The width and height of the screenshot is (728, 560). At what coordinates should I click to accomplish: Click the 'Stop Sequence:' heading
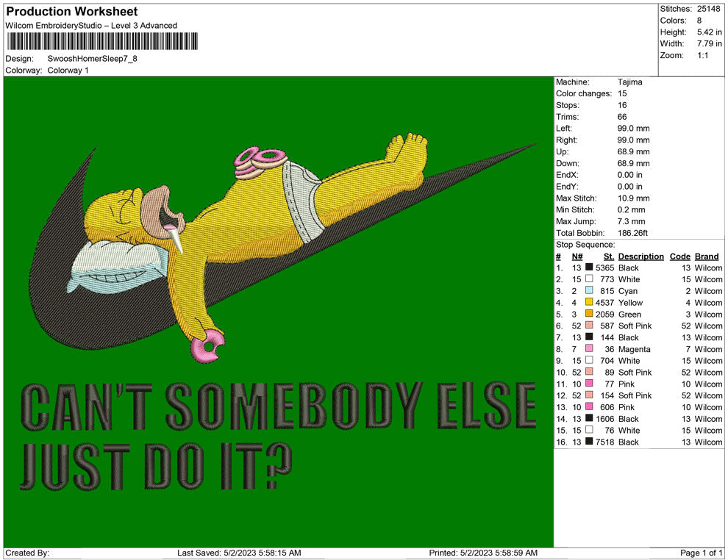coord(585,244)
